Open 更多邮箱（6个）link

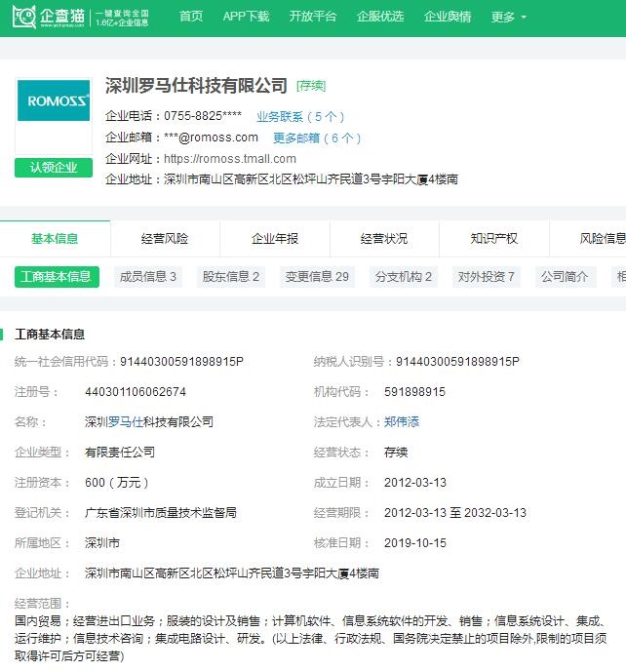(x=317, y=138)
